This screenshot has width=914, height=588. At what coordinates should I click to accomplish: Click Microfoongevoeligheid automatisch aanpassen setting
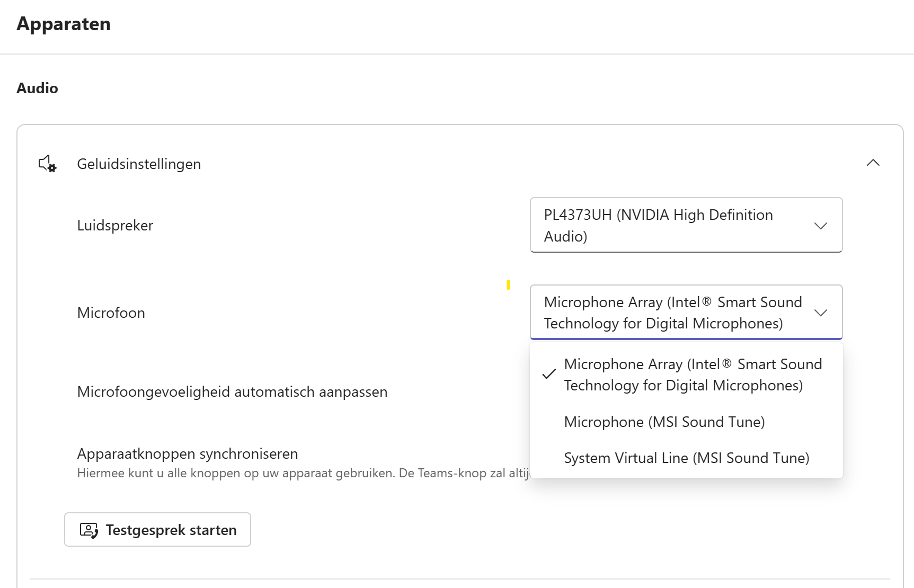tap(232, 392)
